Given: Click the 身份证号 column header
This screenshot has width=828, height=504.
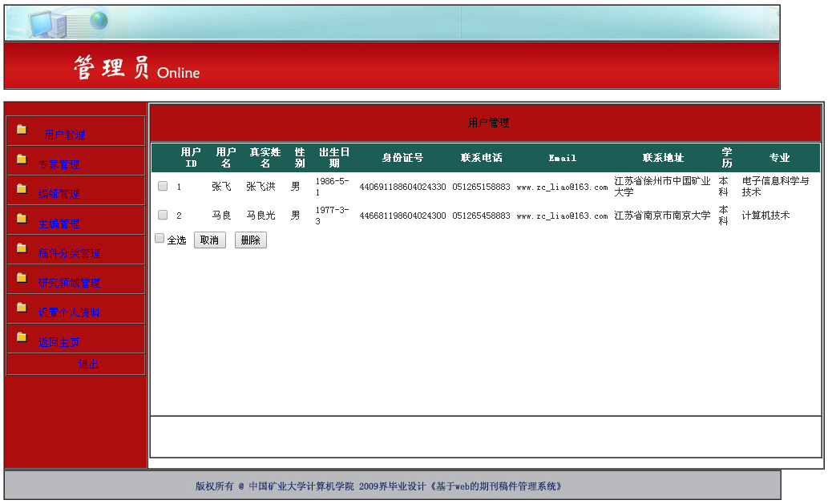Looking at the screenshot, I should pos(402,158).
